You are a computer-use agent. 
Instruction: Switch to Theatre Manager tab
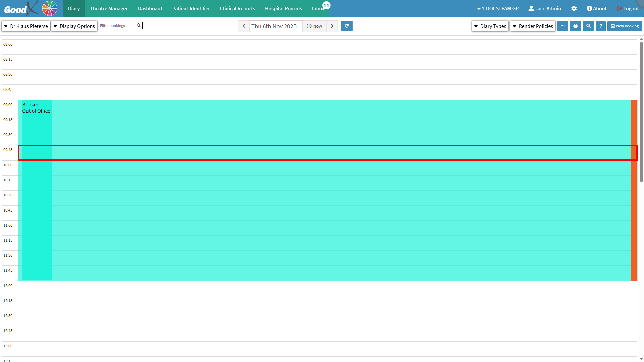coord(109,9)
